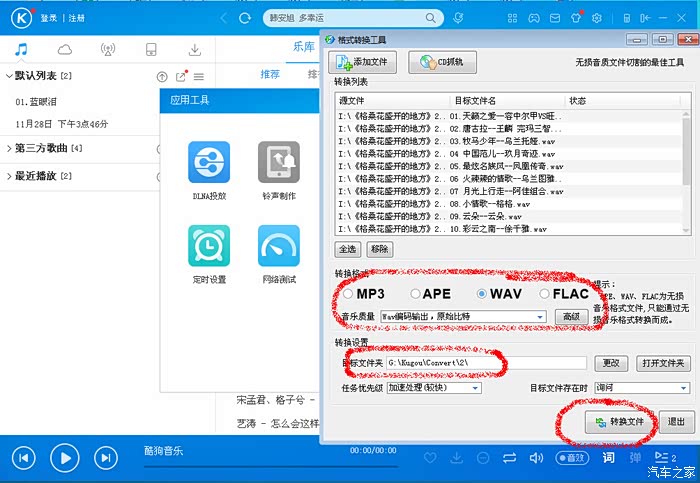Click the CD抓轨 button
Screen dimensions: 700x483
pyautogui.click(x=442, y=62)
